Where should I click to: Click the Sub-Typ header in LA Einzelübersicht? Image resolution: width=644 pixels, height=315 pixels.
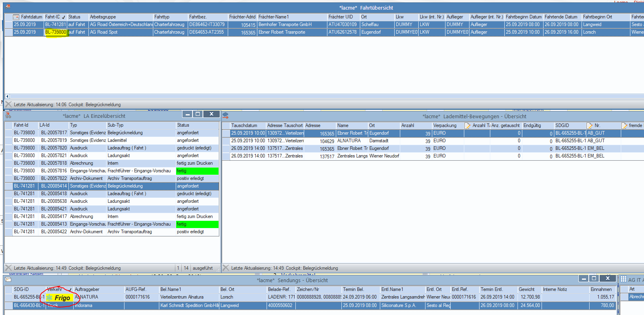[141, 125]
